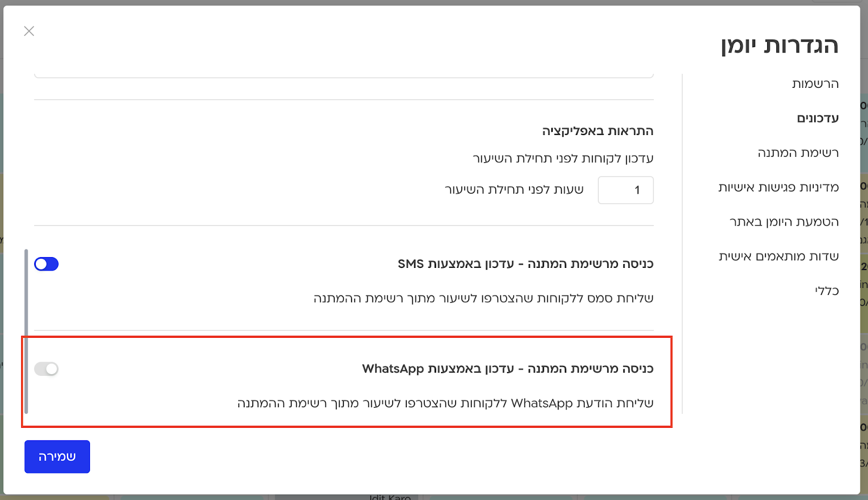Click the vertical scrollbar in settings panel
The height and width of the screenshot is (500, 868).
(x=26, y=331)
